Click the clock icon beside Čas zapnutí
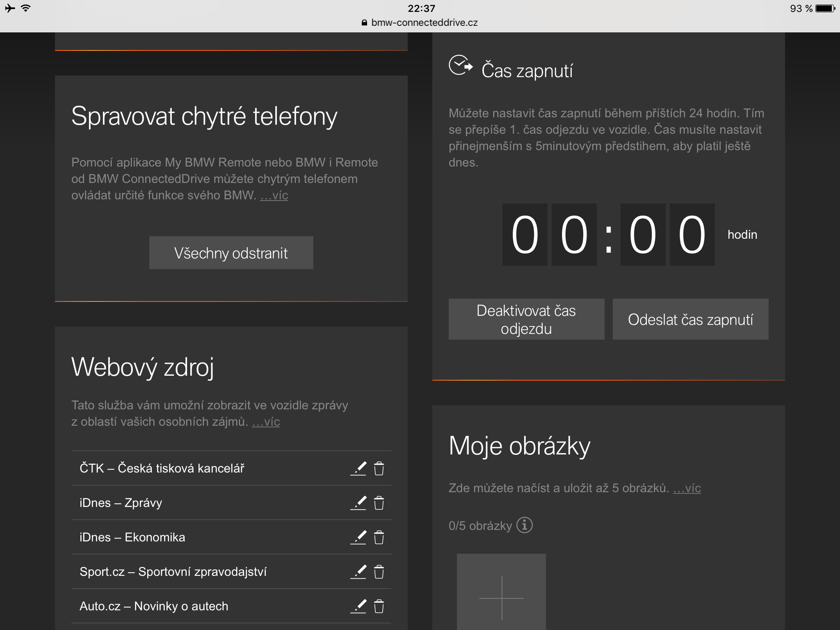Viewport: 840px width, 630px height. point(460,66)
